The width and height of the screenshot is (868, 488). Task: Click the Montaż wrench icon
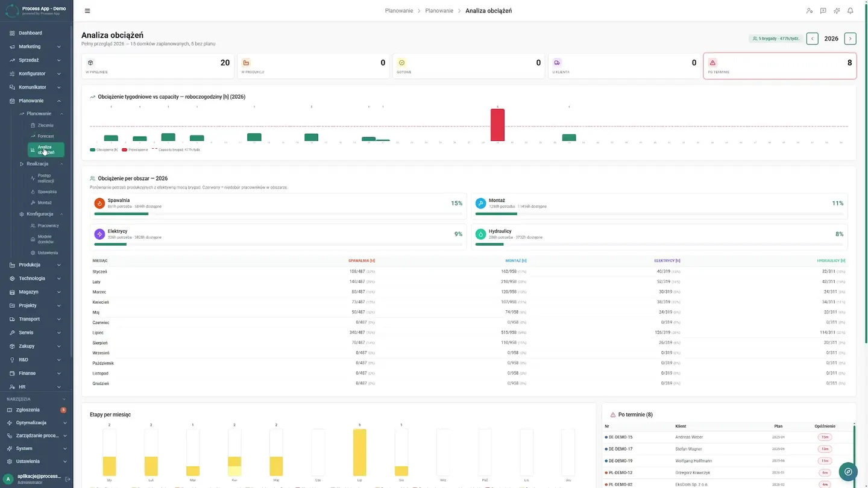pos(480,203)
